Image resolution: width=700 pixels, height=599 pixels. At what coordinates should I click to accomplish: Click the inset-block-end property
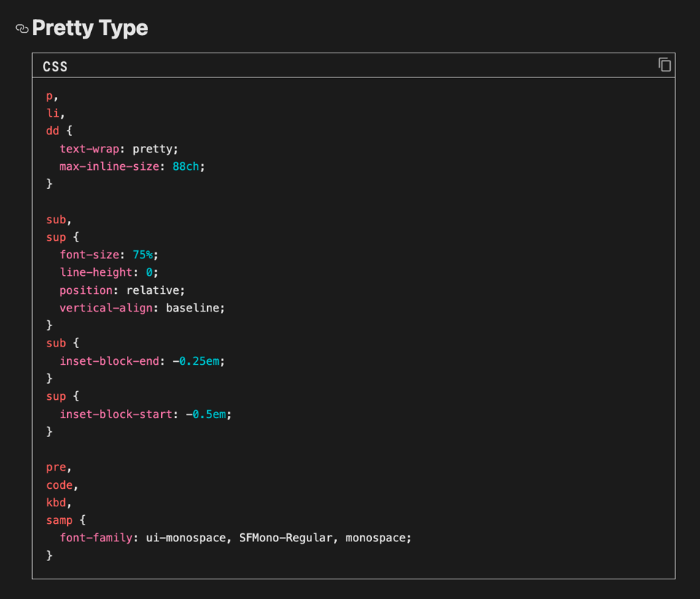(x=109, y=361)
